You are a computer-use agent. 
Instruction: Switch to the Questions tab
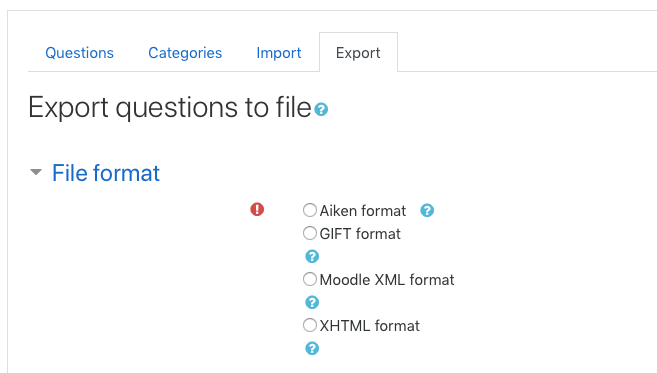(80, 53)
